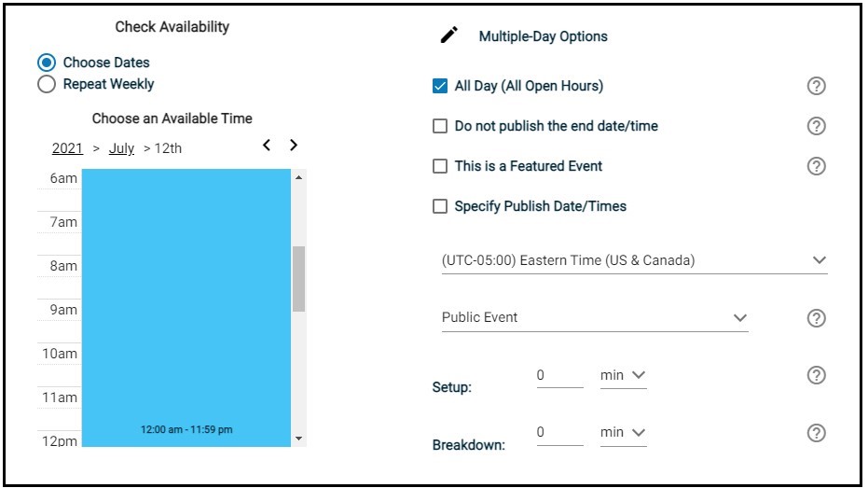Uncheck the All Day (All Open Hours) box
The width and height of the screenshot is (868, 488).
pos(440,87)
